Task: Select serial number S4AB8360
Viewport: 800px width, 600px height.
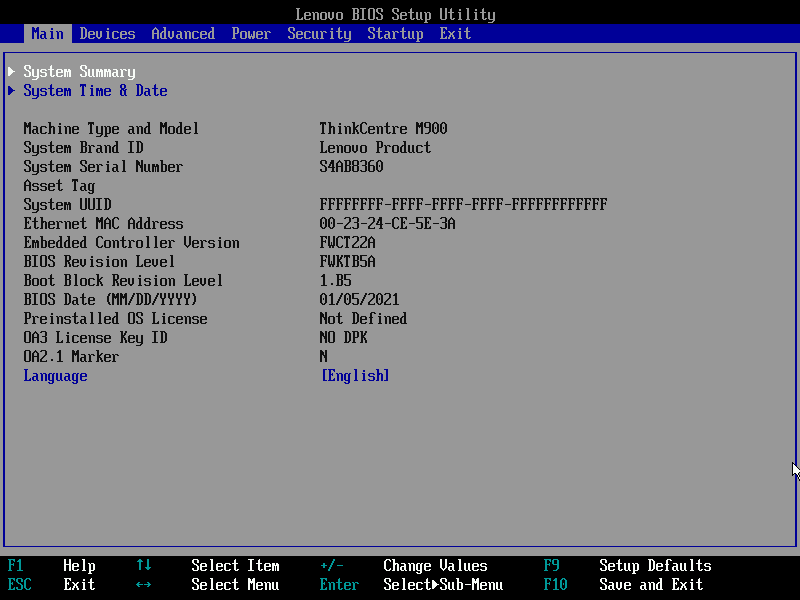Action: [351, 167]
